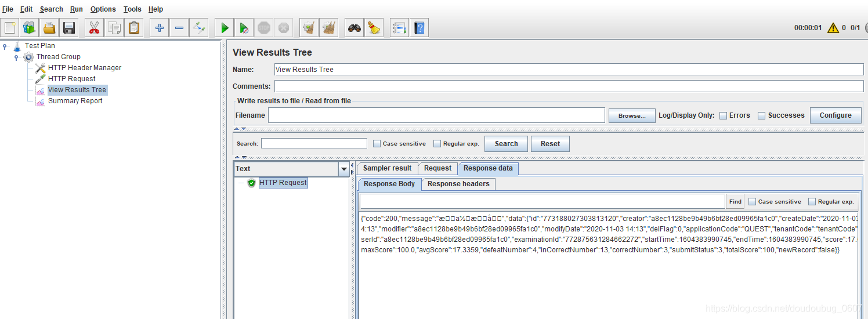Select HTTP Request in test plan tree
This screenshot has height=319, width=868.
tap(71, 79)
